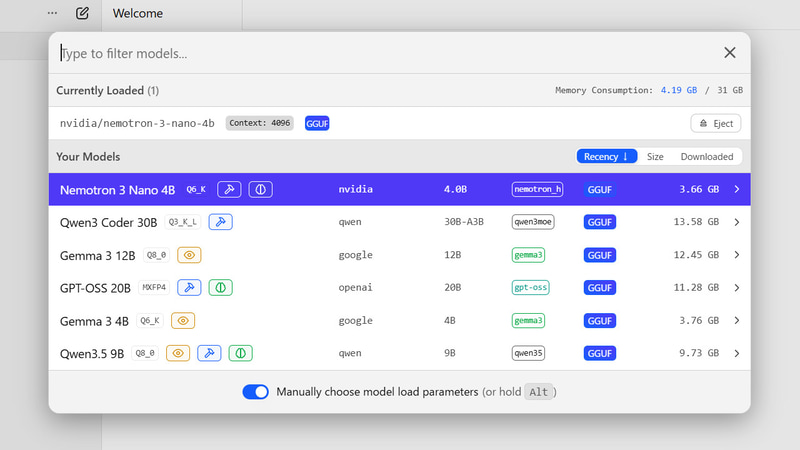Click the GGUF badge in Gemma 3 4B row
The width and height of the screenshot is (800, 450).
pyautogui.click(x=599, y=321)
